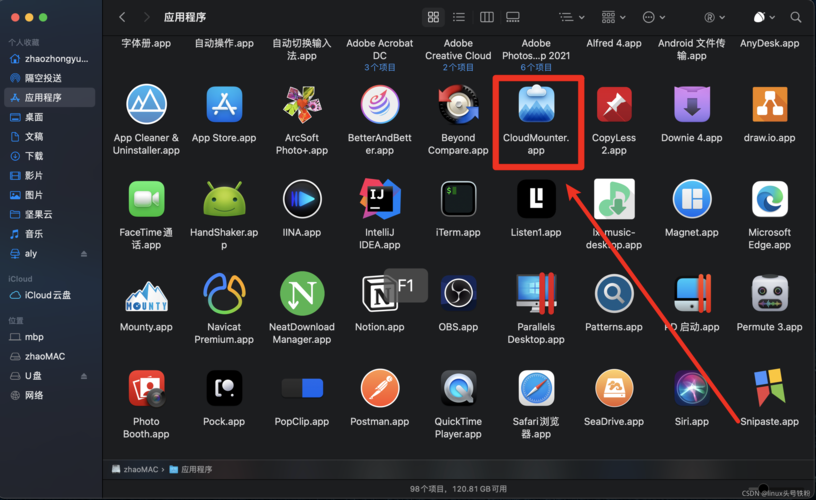Select Listen1.app icon
Viewport: 816px width, 500px height.
[x=536, y=199]
